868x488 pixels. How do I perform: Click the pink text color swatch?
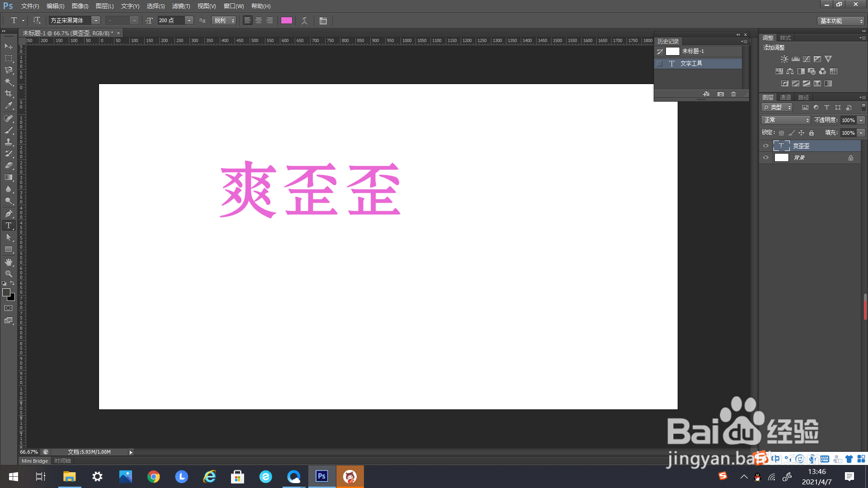(x=286, y=20)
